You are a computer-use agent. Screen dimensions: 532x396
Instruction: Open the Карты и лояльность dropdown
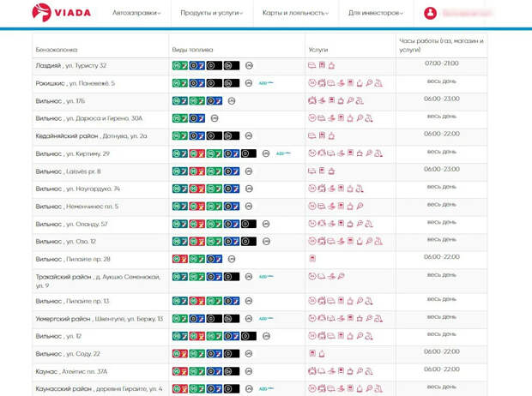[295, 13]
